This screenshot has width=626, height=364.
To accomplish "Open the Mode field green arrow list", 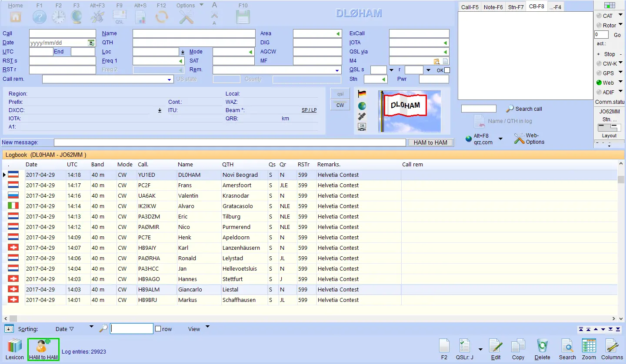I will [x=250, y=52].
